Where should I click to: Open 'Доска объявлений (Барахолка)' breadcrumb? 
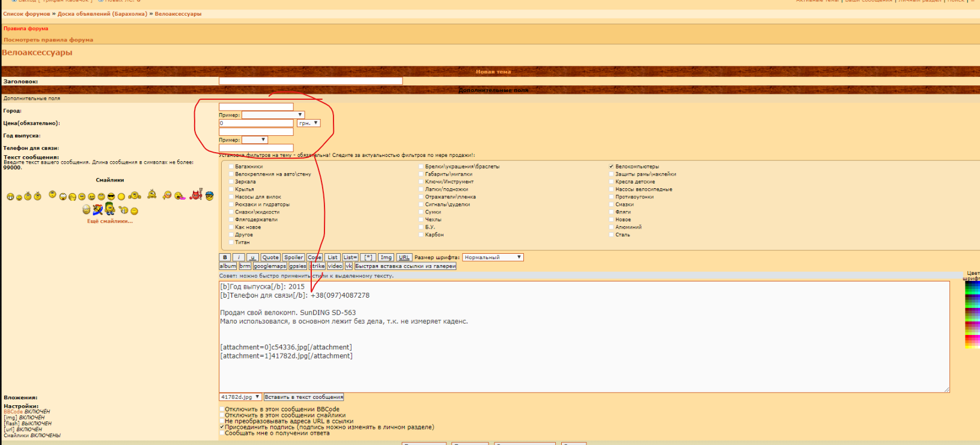coord(102,14)
